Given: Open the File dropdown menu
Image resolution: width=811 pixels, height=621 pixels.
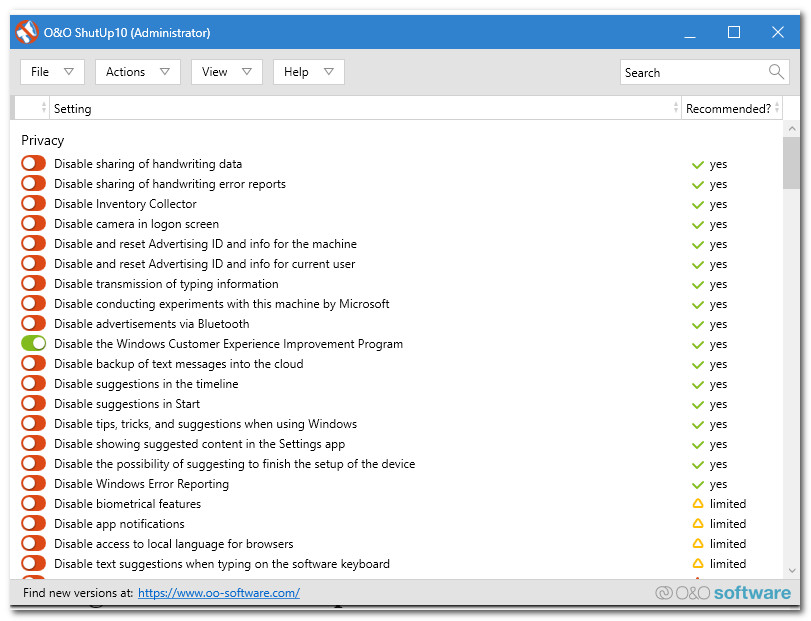Looking at the screenshot, I should point(52,72).
